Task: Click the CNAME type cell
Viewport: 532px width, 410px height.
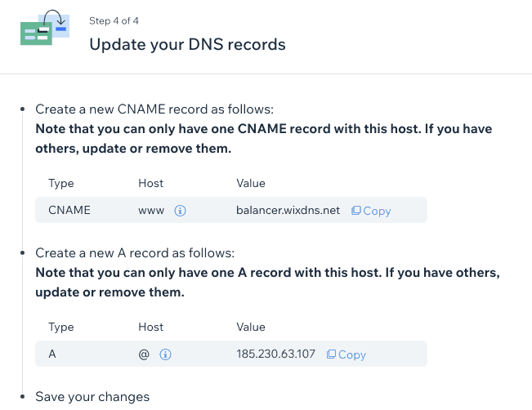Action: 69,210
